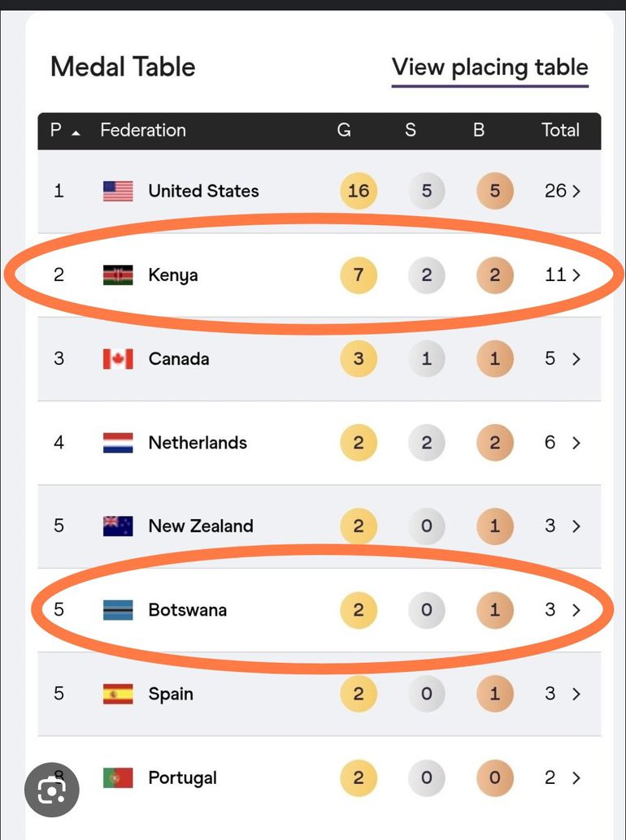Viewport: 626px width, 840px height.
Task: Sort by the Total column header
Action: (x=560, y=130)
